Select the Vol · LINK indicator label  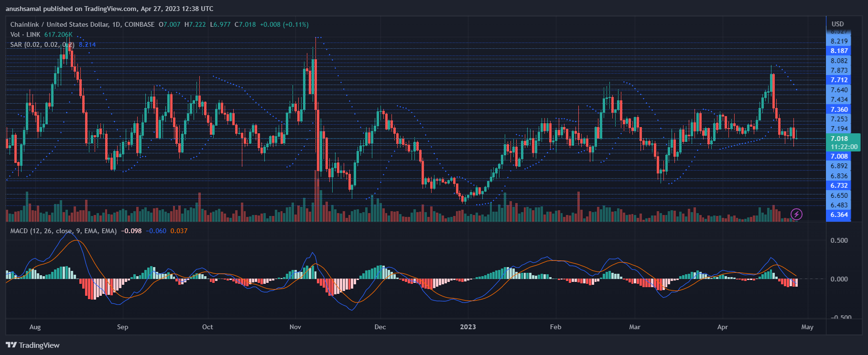coord(25,34)
